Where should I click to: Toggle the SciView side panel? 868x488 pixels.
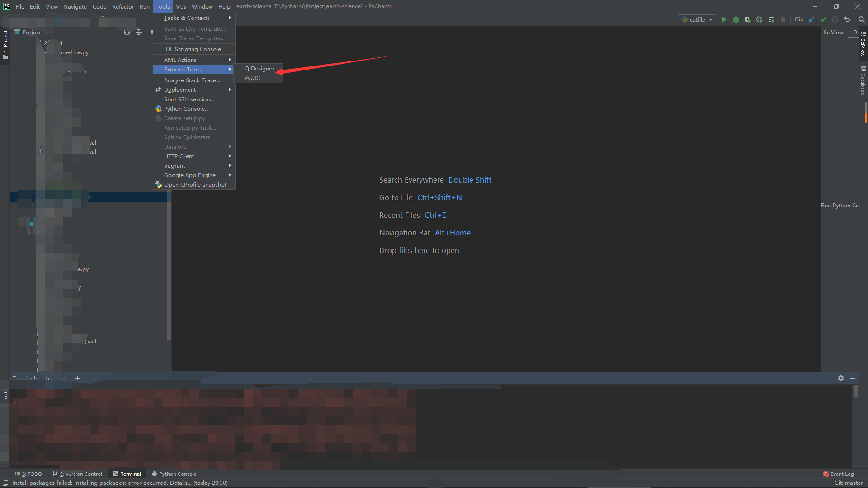pyautogui.click(x=863, y=44)
